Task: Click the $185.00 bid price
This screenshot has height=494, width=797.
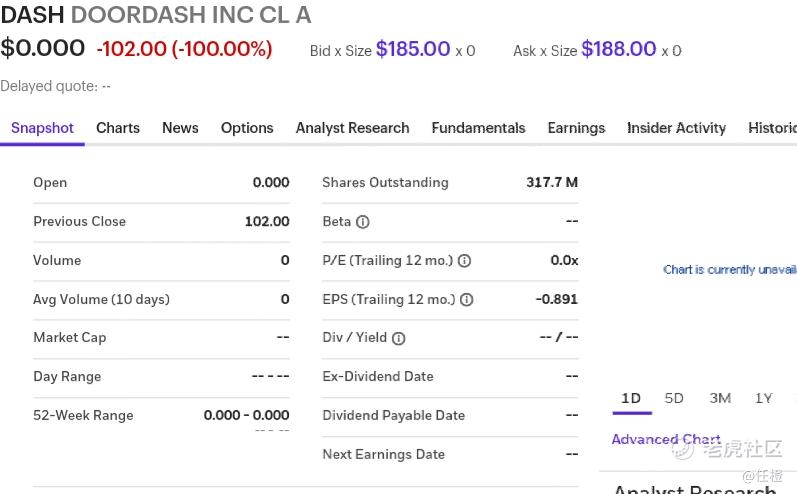Action: pyautogui.click(x=413, y=49)
